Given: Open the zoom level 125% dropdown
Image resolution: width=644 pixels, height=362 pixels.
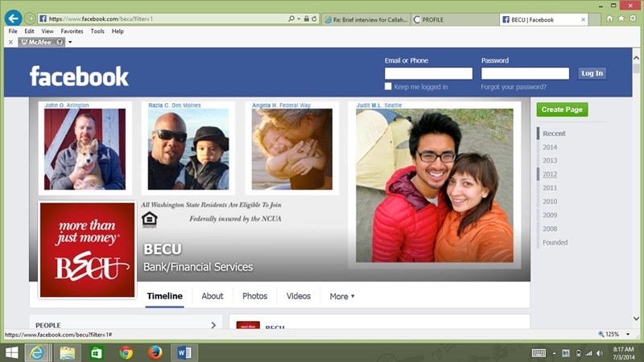Looking at the screenshot, I should coord(616,334).
